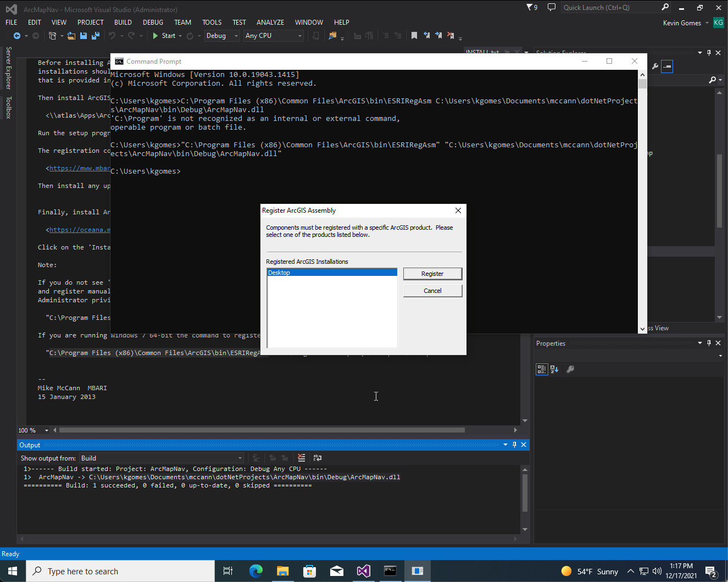Click the Find in Files toolbar icon
The width and height of the screenshot is (728, 582).
(332, 36)
